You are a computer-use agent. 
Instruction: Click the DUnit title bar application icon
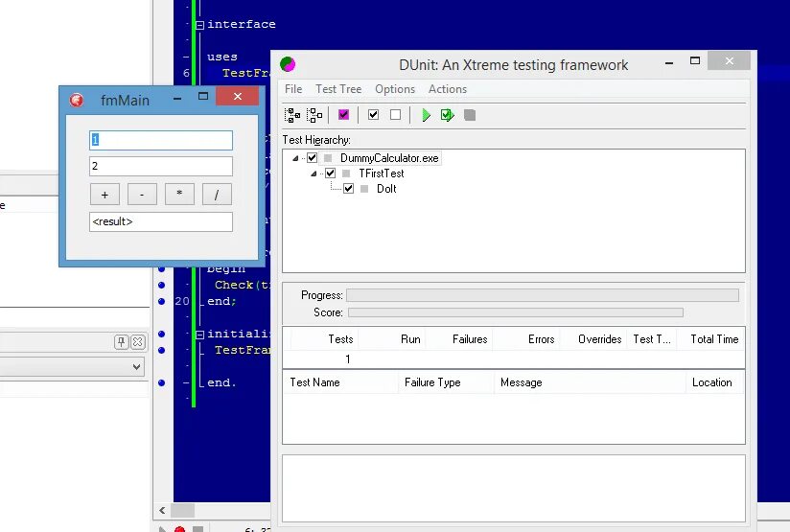point(288,64)
